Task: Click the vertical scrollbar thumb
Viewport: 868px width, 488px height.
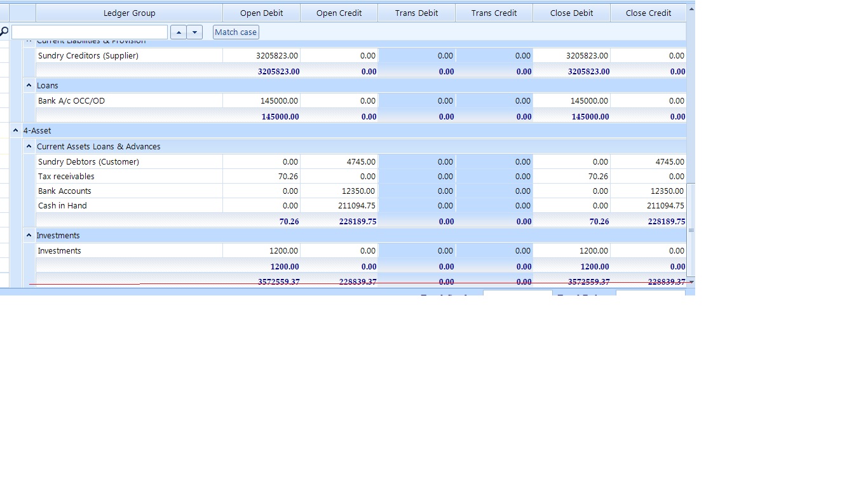Action: (691, 230)
